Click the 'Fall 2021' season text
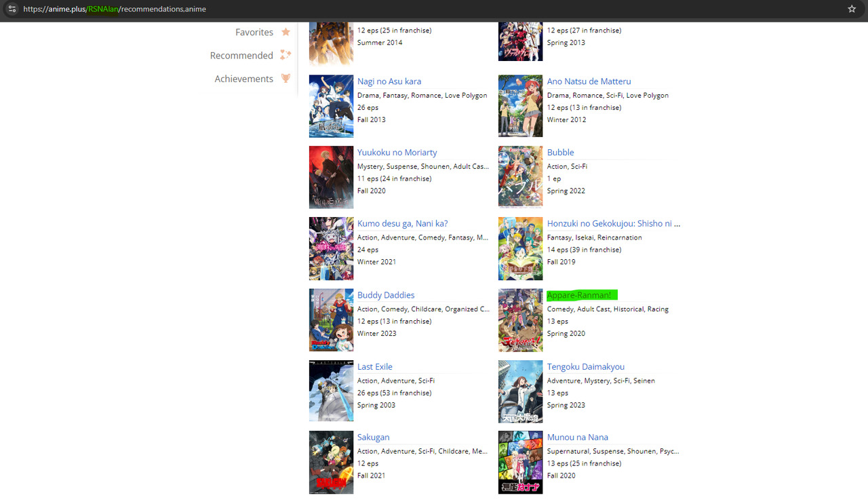 coord(372,476)
